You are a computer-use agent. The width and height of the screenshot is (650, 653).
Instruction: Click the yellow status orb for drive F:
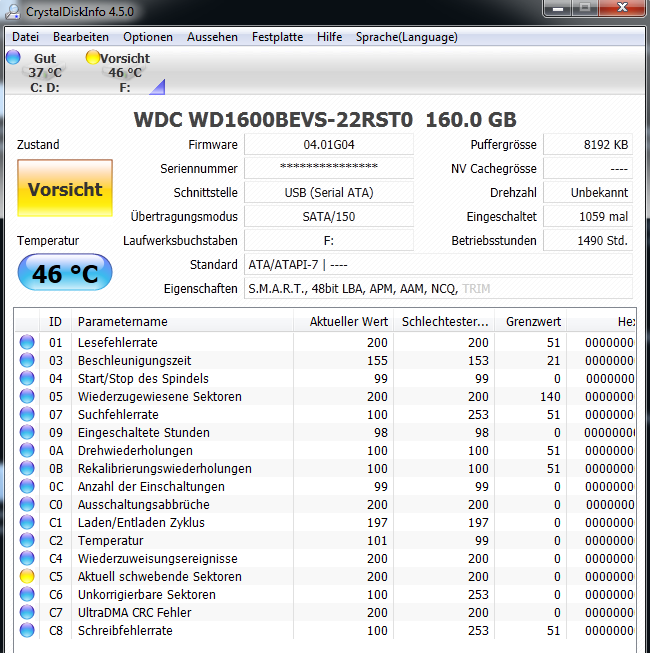pyautogui.click(x=92, y=57)
